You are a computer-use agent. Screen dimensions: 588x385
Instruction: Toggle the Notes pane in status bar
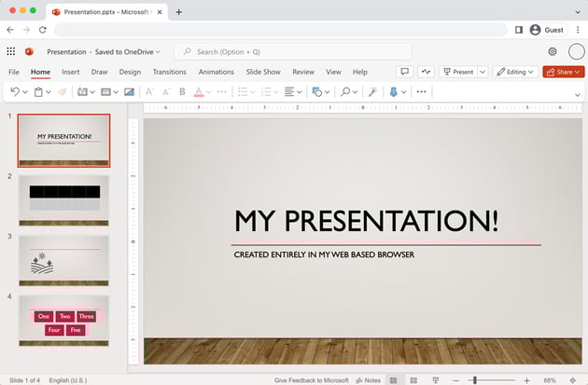point(368,380)
